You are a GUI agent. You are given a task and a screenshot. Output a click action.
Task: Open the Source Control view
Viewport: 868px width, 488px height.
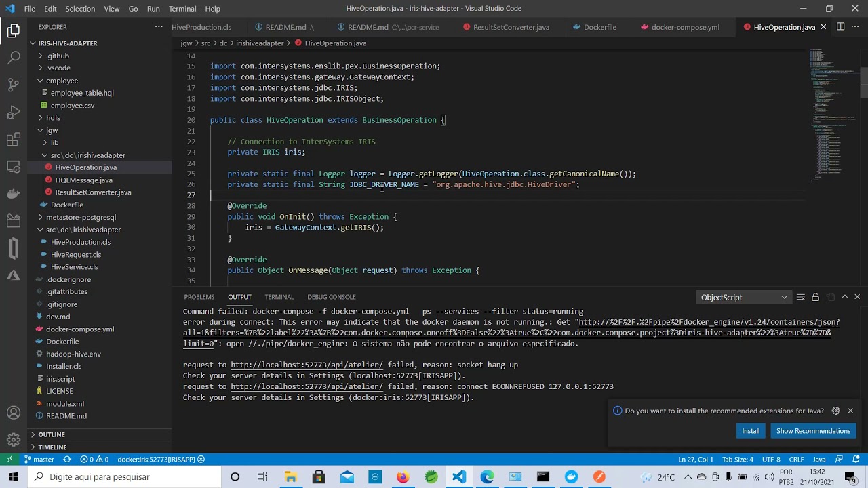(x=14, y=85)
